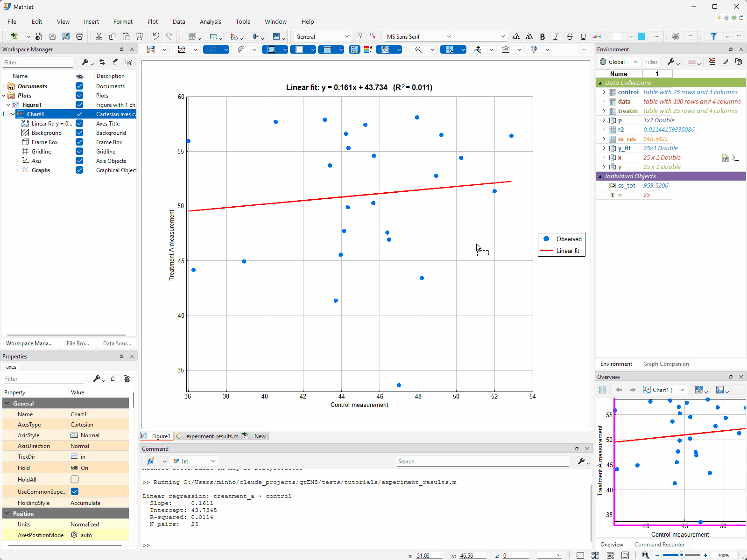
Task: Switch to experiment_results.m tab
Action: (208, 436)
